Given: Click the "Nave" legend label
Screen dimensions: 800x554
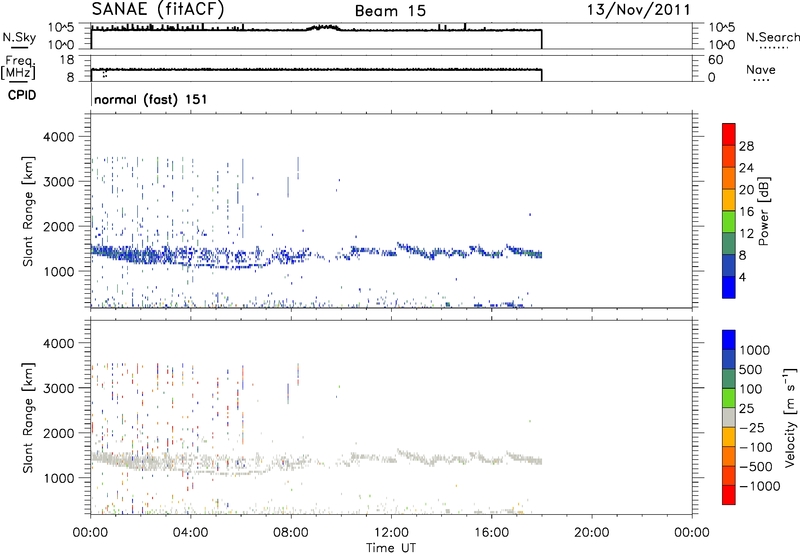Looking at the screenshot, I should [x=761, y=69].
